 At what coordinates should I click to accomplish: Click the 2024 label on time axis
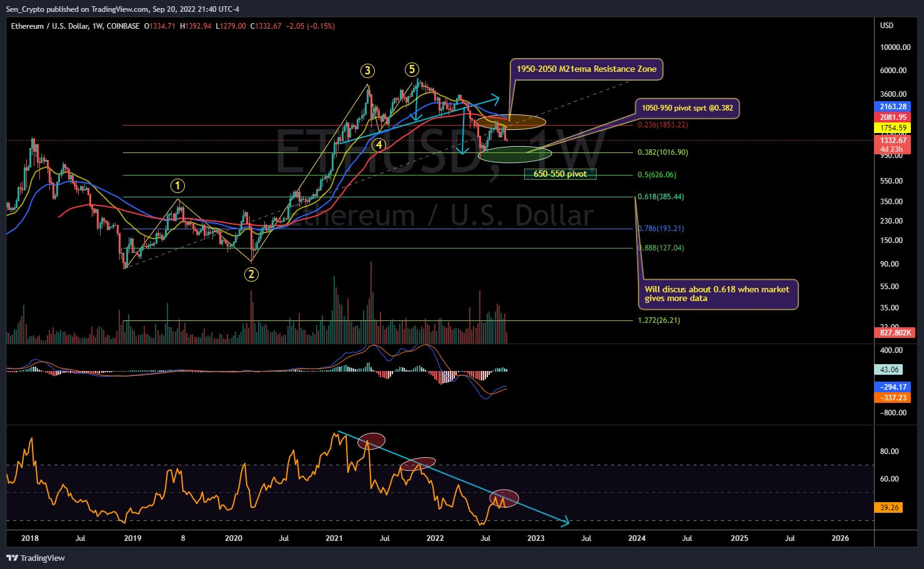click(637, 538)
